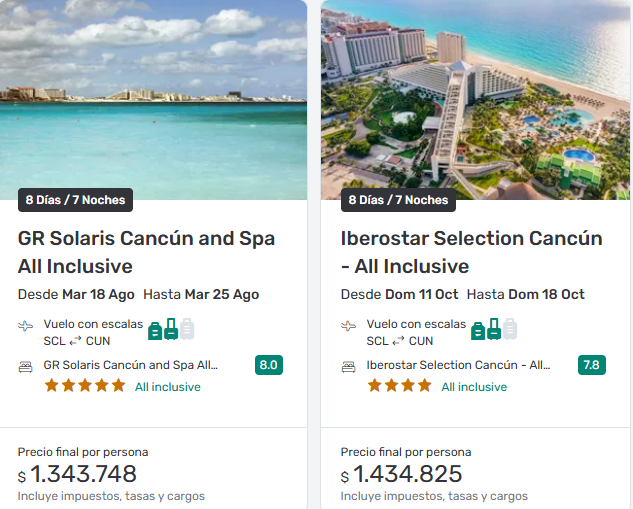633x509 pixels.
Task: Click the luggage icons on the GR Solaris card
Action: [171, 329]
